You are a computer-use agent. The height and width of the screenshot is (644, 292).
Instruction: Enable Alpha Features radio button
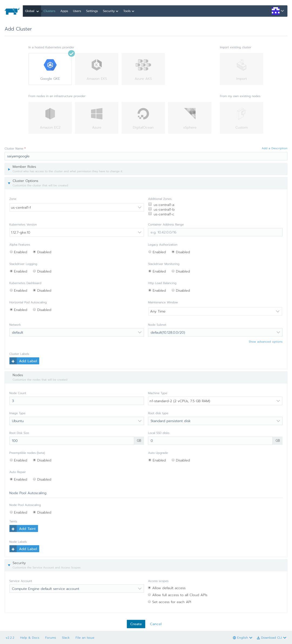(11, 252)
